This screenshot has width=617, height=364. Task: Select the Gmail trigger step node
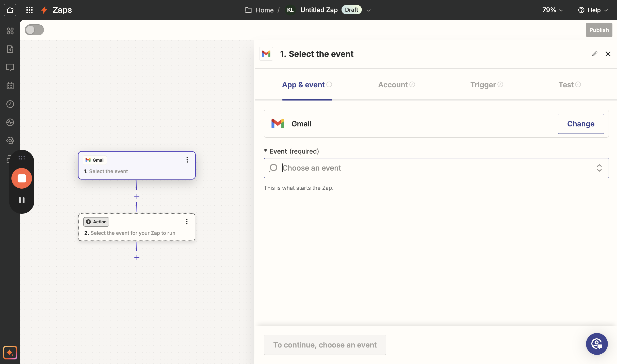coord(137,165)
